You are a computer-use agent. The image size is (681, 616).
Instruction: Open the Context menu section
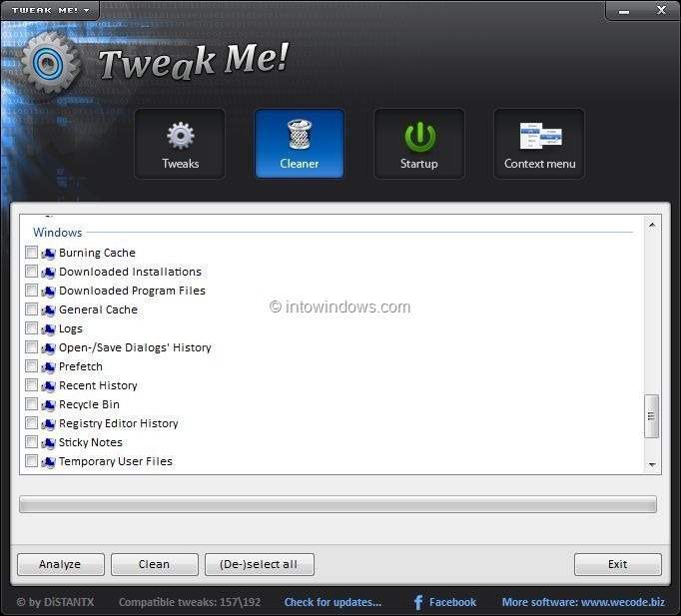pos(539,144)
